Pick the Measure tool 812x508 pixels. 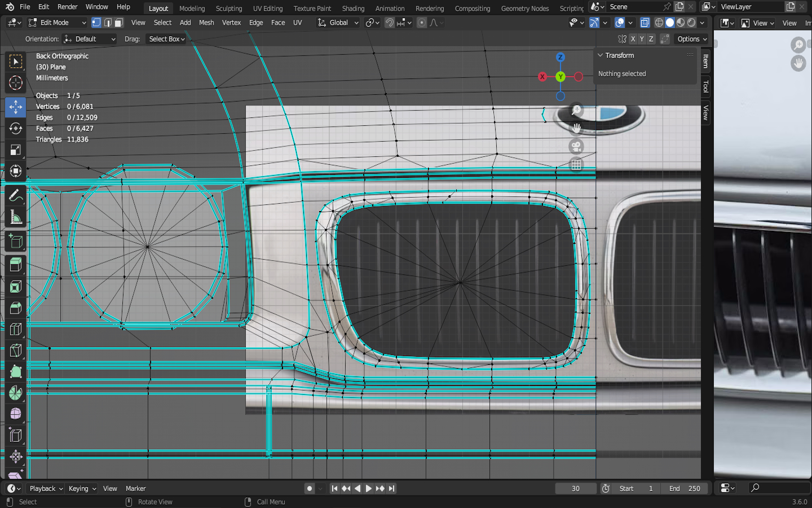pyautogui.click(x=16, y=218)
